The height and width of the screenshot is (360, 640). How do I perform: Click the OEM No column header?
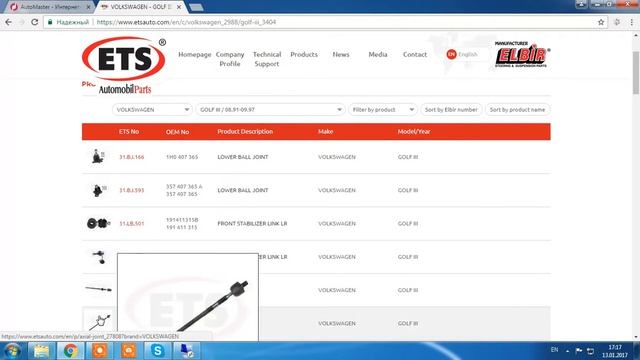pos(177,132)
